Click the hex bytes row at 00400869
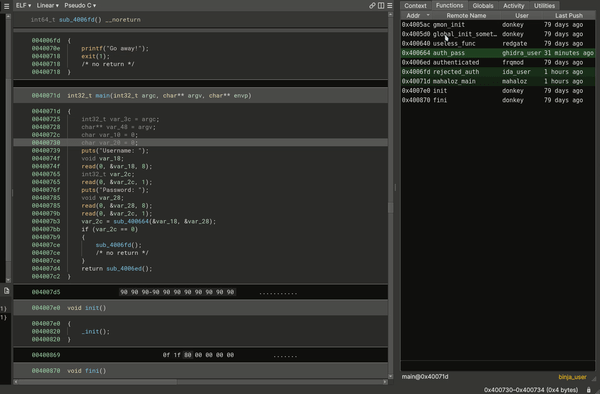The height and width of the screenshot is (394, 600). click(198, 355)
